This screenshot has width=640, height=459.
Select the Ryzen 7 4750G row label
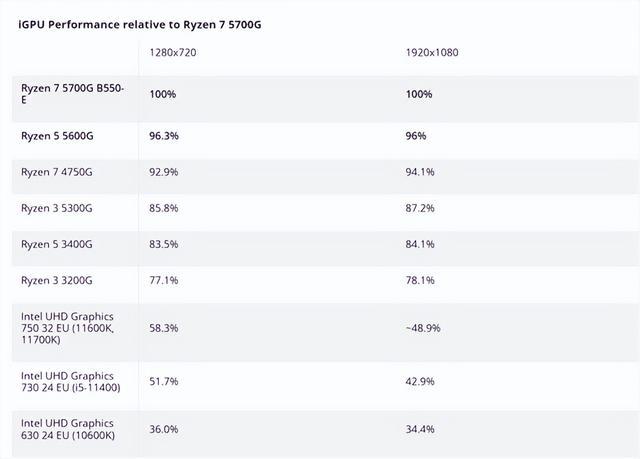click(x=57, y=172)
